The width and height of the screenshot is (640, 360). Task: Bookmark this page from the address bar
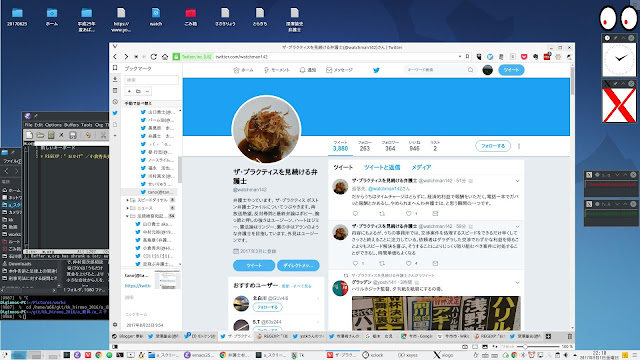click(467, 57)
